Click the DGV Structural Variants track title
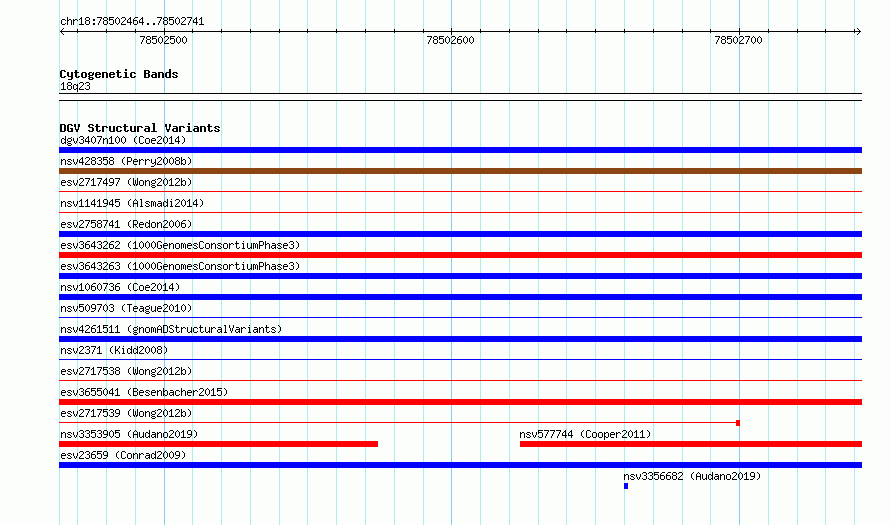This screenshot has height=525, width=890. [140, 128]
